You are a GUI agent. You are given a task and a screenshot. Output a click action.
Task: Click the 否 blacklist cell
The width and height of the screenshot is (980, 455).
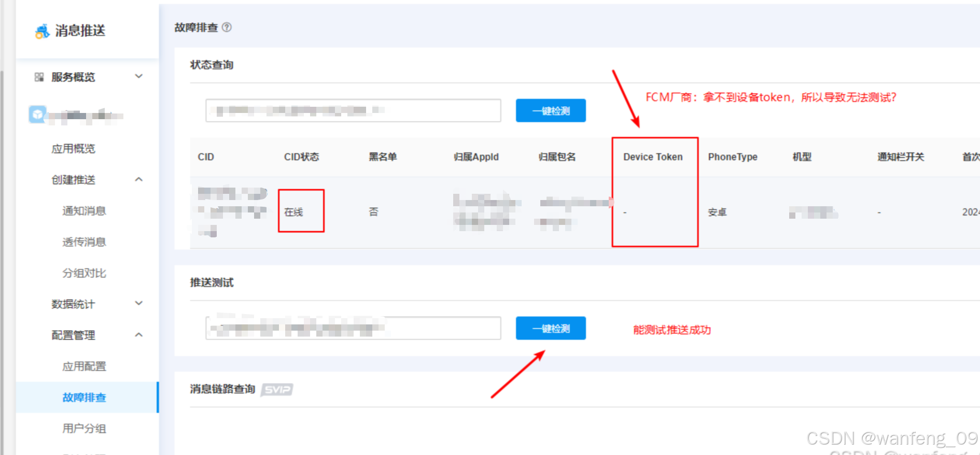click(373, 212)
